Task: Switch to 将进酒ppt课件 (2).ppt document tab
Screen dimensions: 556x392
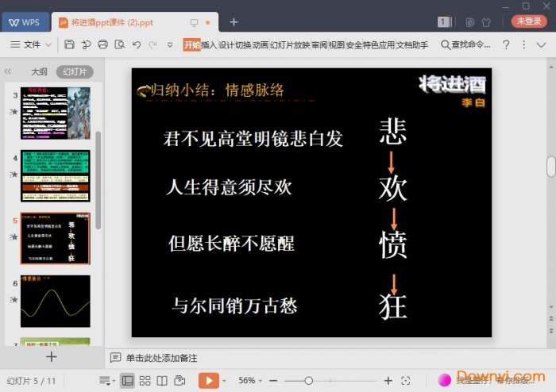Action: point(112,23)
